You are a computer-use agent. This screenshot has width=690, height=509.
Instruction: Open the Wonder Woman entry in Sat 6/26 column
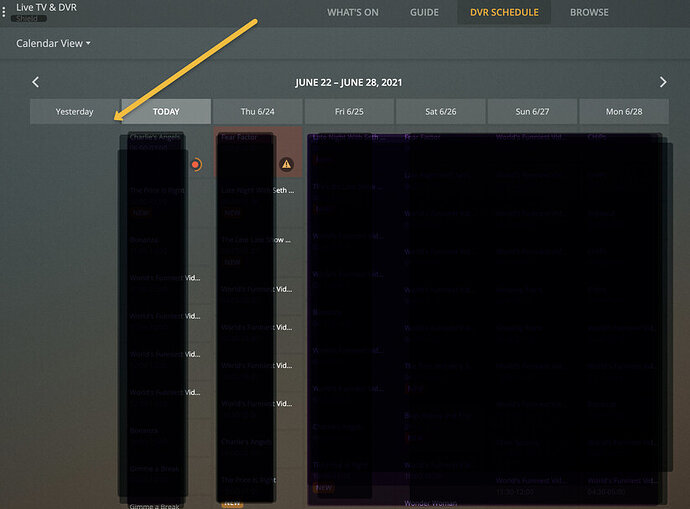430,503
